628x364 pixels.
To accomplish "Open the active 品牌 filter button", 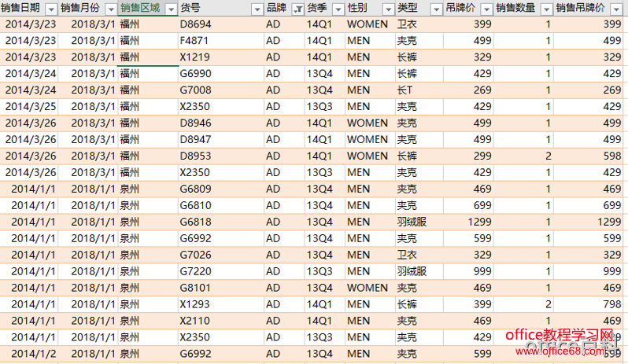I will click(x=297, y=9).
